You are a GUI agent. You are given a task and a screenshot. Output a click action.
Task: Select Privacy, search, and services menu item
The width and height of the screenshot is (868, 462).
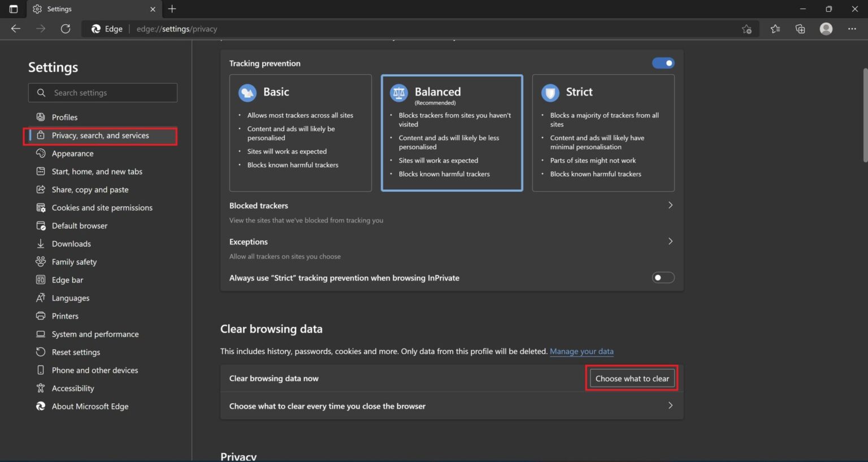(x=100, y=136)
